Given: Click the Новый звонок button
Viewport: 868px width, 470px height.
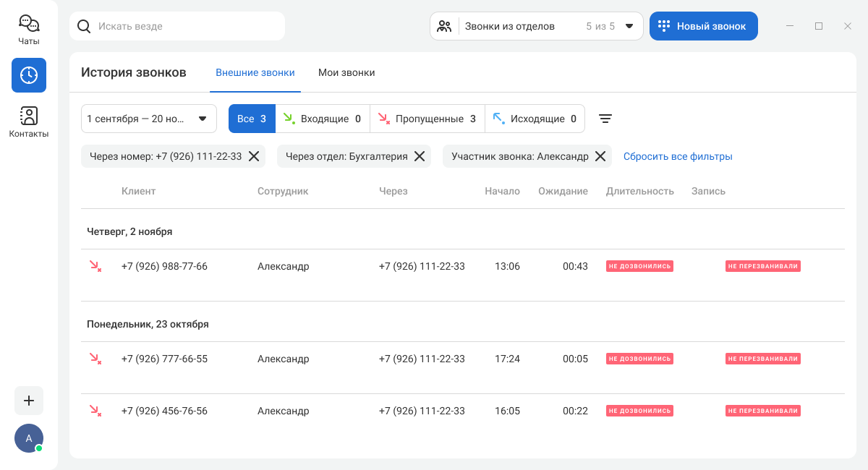Looking at the screenshot, I should (703, 26).
